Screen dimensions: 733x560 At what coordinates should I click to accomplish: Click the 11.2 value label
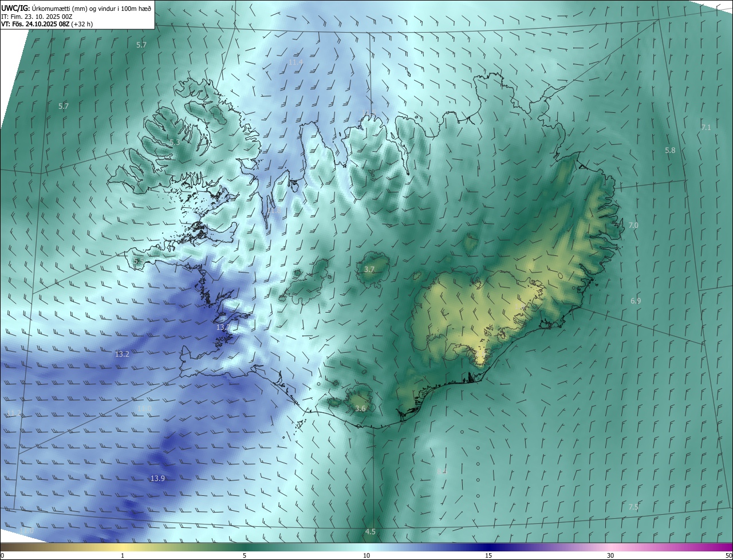(x=14, y=413)
